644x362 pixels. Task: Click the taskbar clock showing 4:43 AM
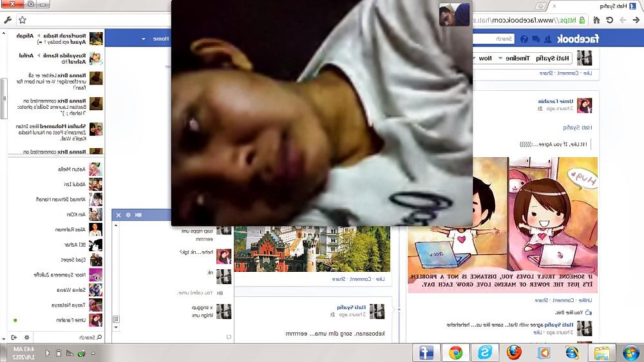pos(24,353)
